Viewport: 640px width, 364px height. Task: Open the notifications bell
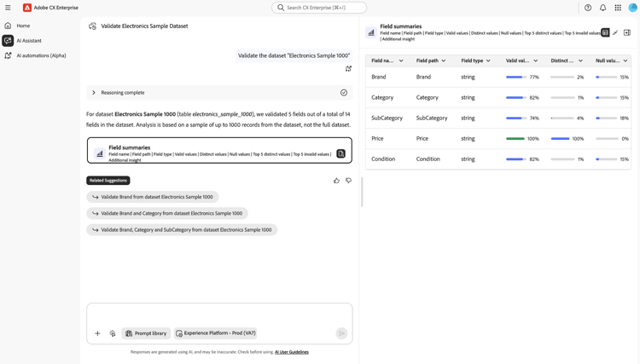click(602, 8)
